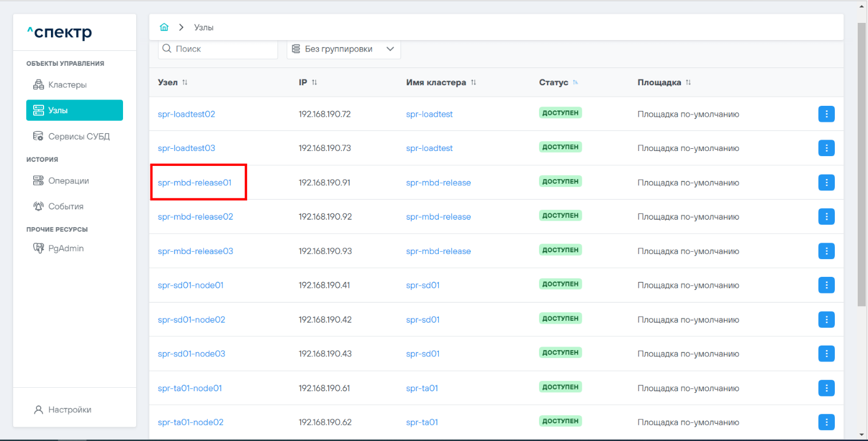Open actions menu for spr-loadtest02
Screen dimensions: 868x441
pyautogui.click(x=826, y=114)
